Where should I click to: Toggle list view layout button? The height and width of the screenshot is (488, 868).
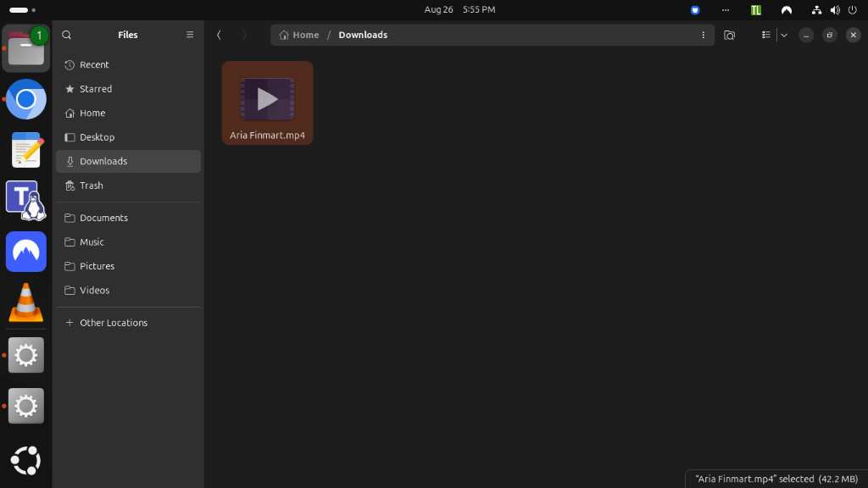766,35
